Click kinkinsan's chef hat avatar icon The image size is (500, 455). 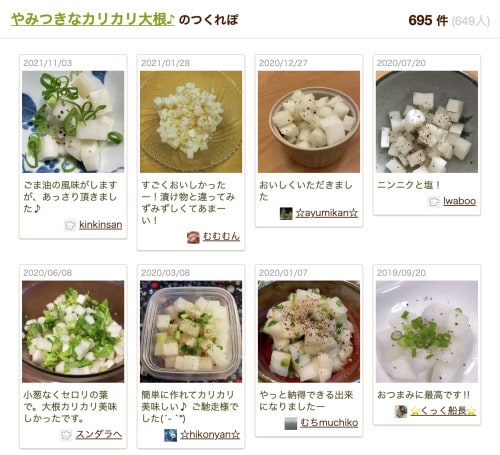[x=70, y=225]
